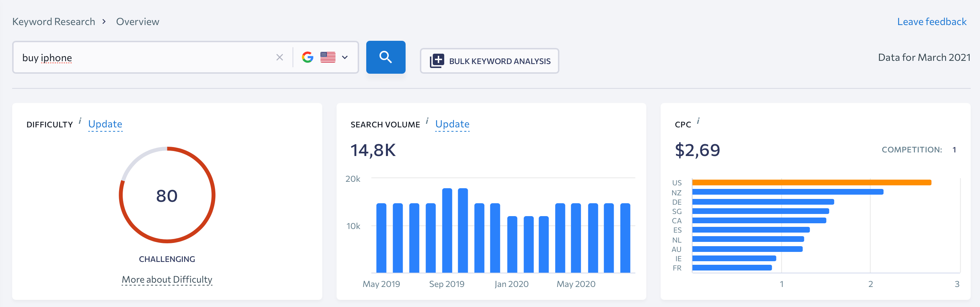Select the AU CPC bar
This screenshot has height=307, width=980.
[x=747, y=249]
